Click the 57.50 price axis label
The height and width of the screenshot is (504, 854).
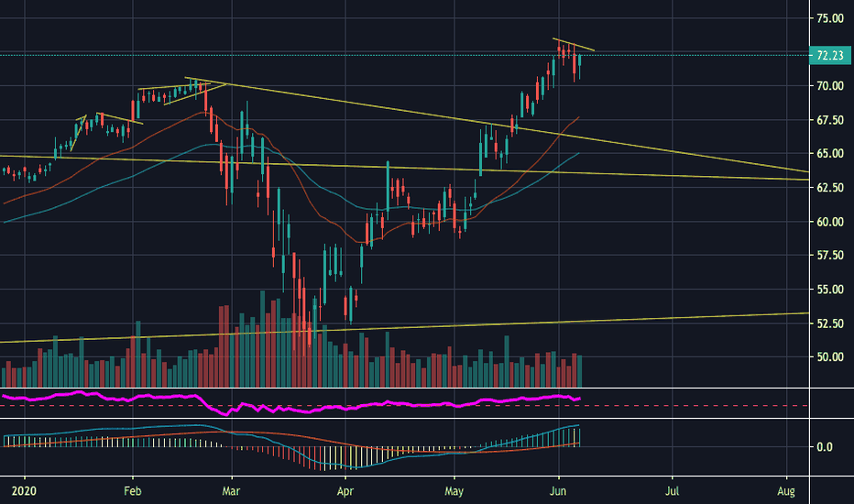[x=830, y=256]
